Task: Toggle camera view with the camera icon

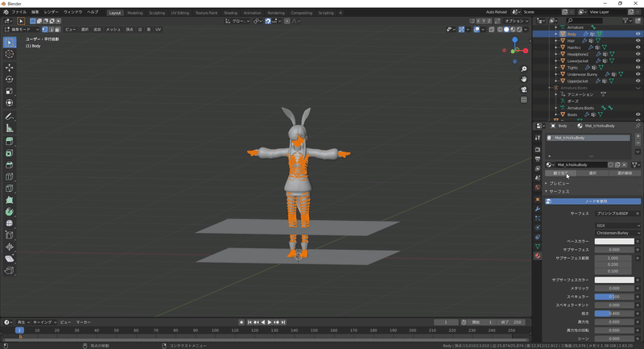Action: (523, 89)
